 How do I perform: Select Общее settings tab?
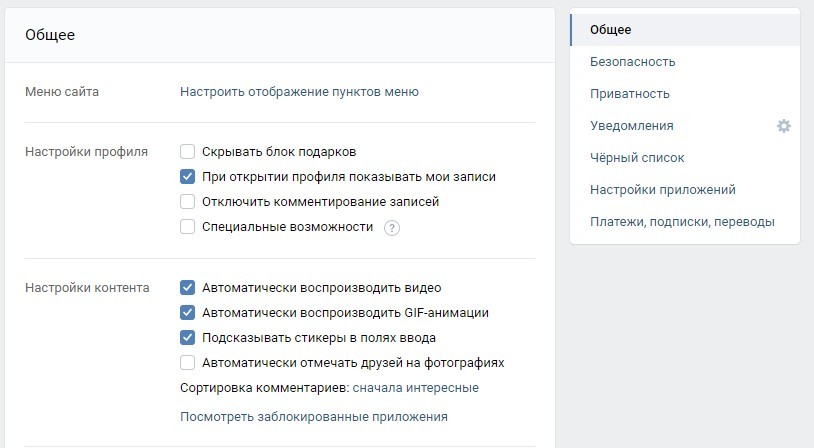click(x=610, y=30)
